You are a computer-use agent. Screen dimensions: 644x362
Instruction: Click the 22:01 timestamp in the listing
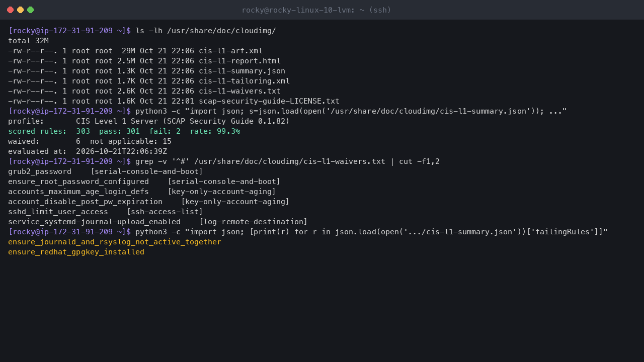(183, 101)
